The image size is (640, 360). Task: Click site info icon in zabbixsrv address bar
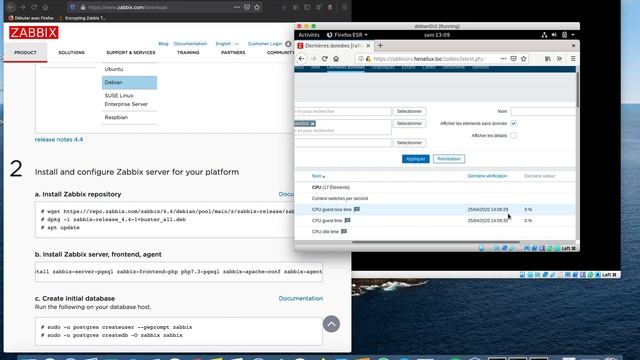click(x=361, y=59)
